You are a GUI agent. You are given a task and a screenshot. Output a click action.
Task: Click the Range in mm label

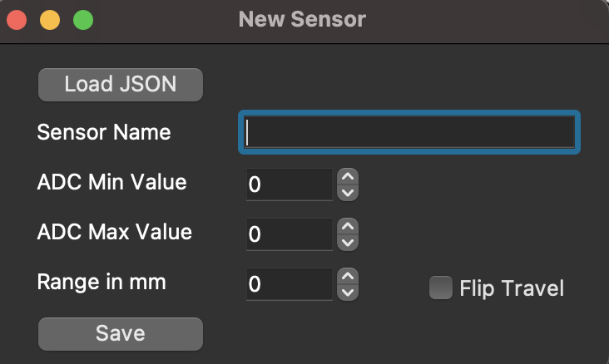coord(101,282)
